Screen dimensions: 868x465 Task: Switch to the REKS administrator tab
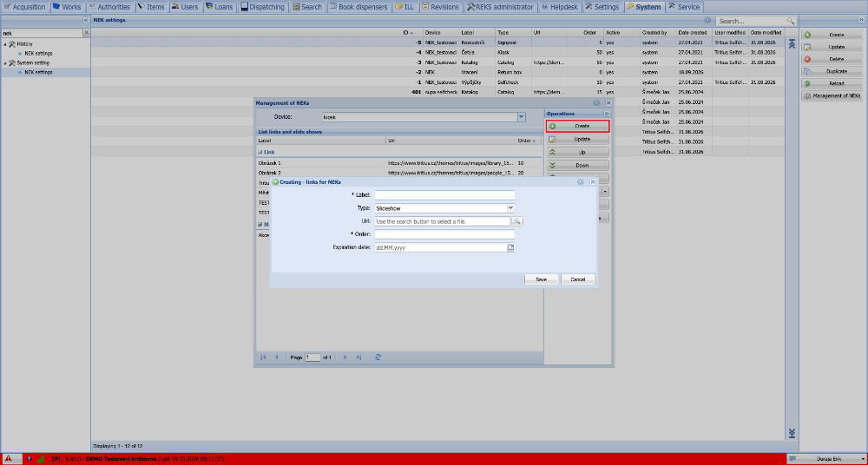[500, 7]
